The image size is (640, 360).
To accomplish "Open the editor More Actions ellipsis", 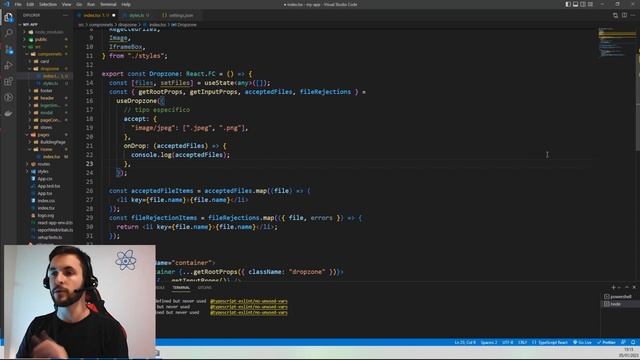I will pyautogui.click(x=633, y=16).
